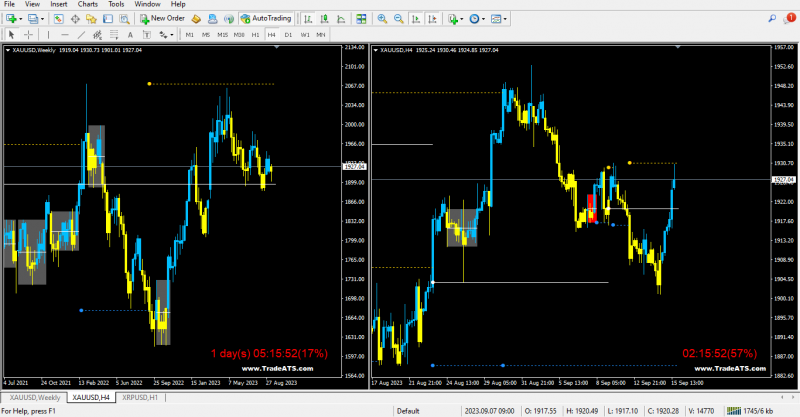Switch chart type to Line Chart
This screenshot has width=800, height=417.
(341, 19)
